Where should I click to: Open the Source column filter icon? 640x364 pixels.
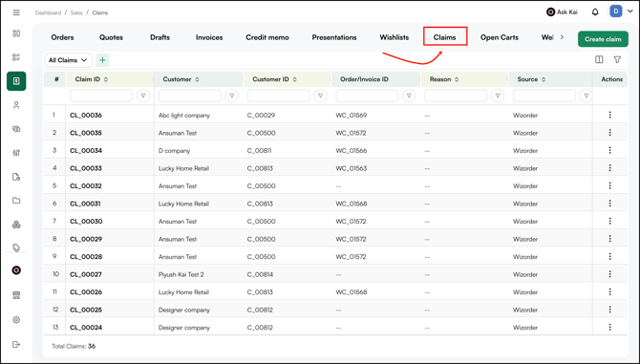(x=587, y=96)
